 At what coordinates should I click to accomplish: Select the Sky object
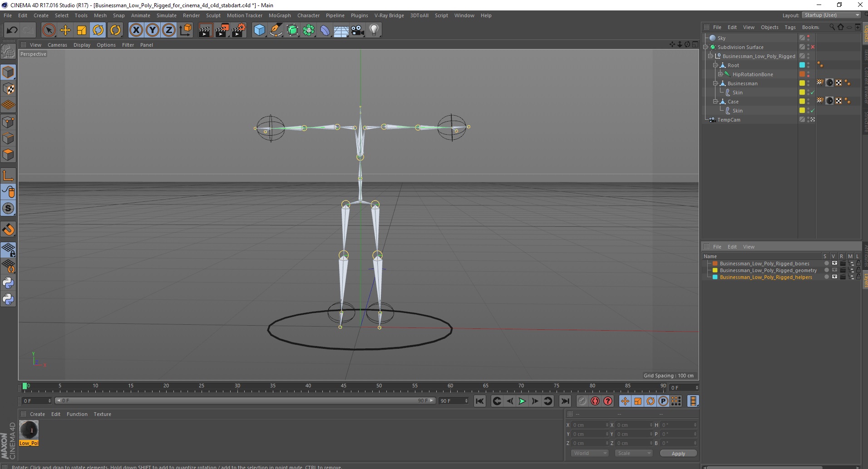coord(721,38)
